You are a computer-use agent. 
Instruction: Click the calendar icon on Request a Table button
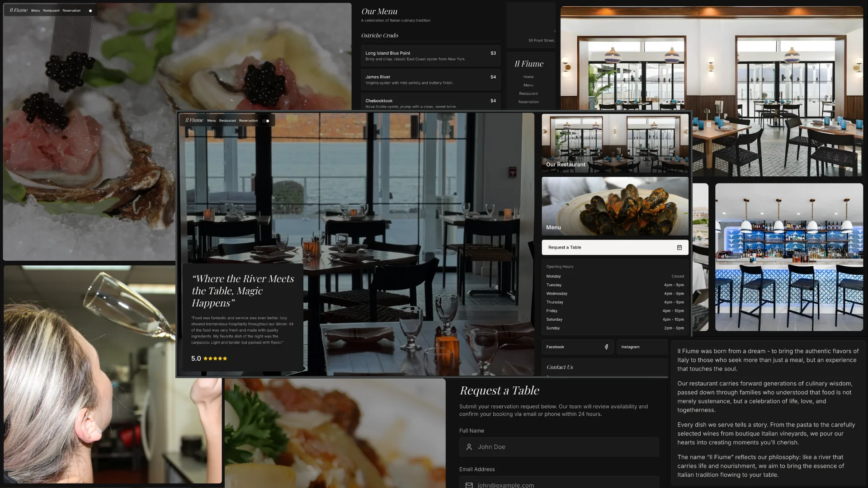coord(679,247)
